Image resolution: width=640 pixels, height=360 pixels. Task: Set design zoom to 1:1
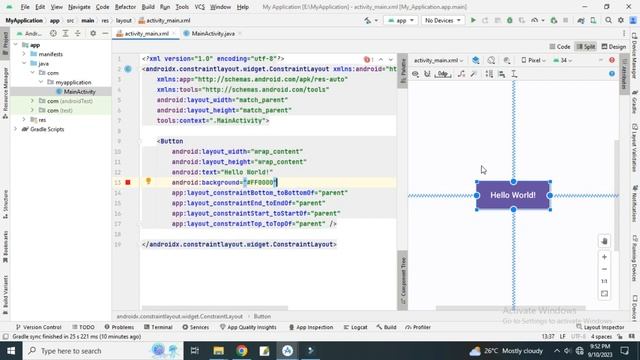point(604,281)
